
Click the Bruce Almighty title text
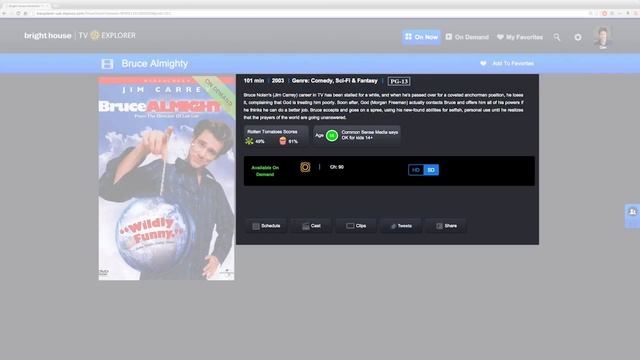tap(155, 64)
